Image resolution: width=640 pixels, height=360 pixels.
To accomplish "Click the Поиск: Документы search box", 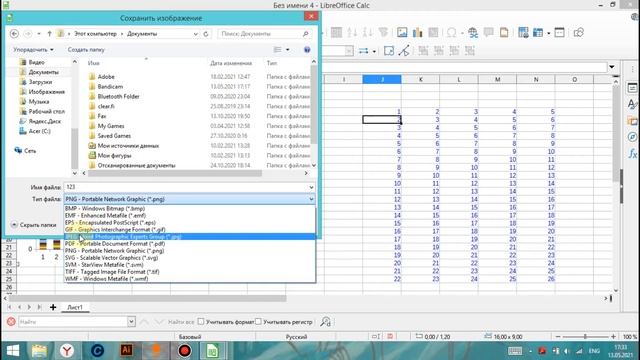I will coord(264,33).
